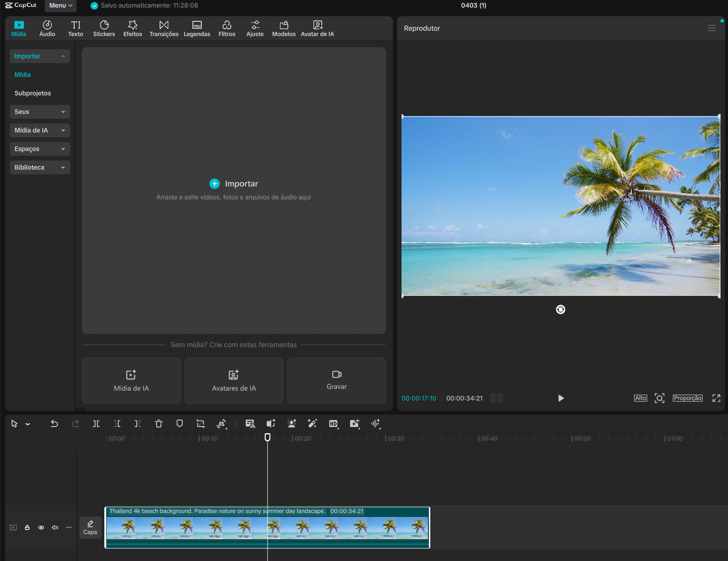Add a marker using the shield icon
This screenshot has width=728, height=561.
179,423
